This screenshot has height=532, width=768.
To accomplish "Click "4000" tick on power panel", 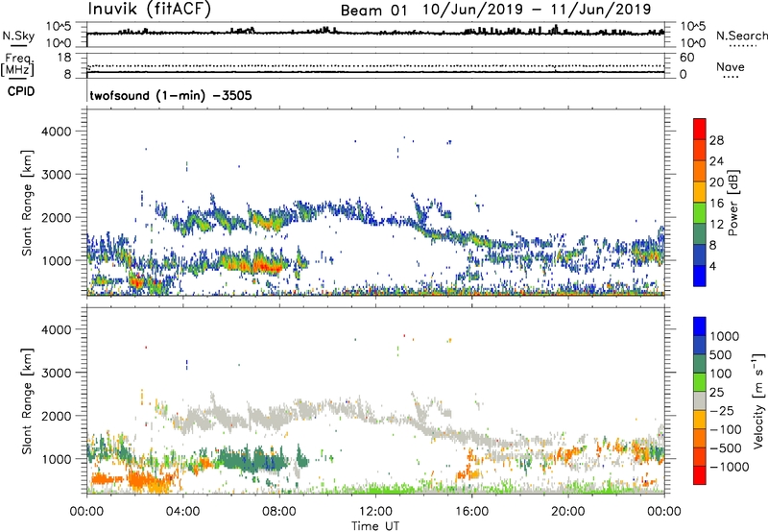I will tap(56, 132).
